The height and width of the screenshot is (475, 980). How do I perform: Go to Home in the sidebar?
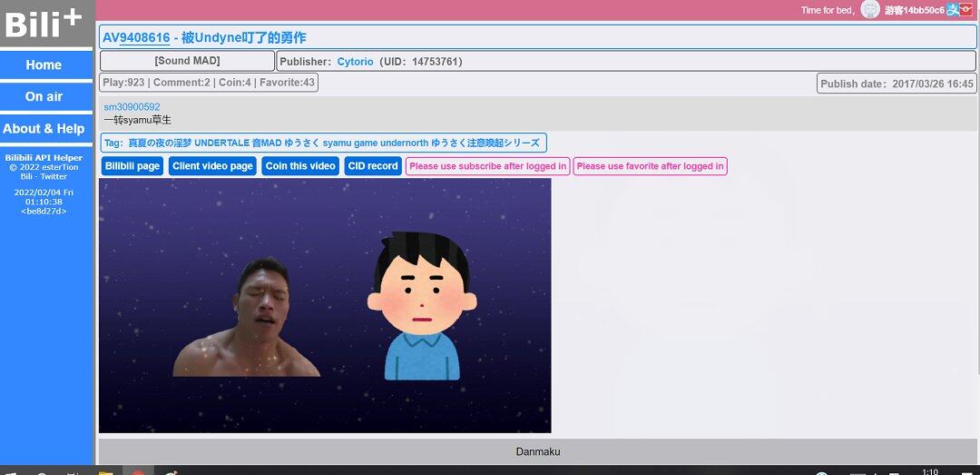(x=46, y=65)
